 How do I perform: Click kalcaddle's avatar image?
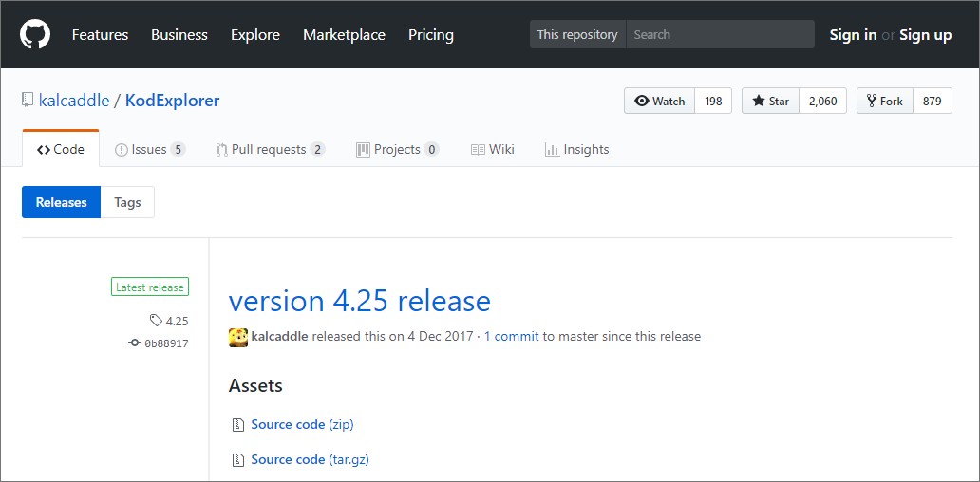(238, 337)
